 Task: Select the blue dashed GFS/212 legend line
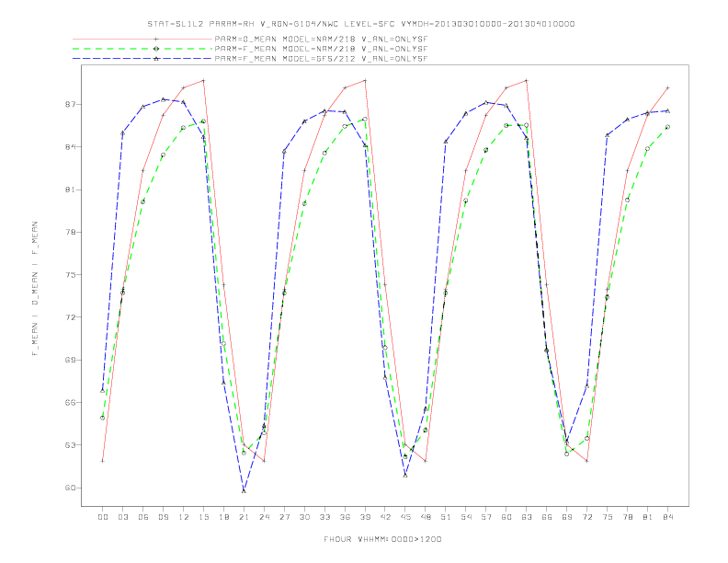pyautogui.click(x=142, y=59)
